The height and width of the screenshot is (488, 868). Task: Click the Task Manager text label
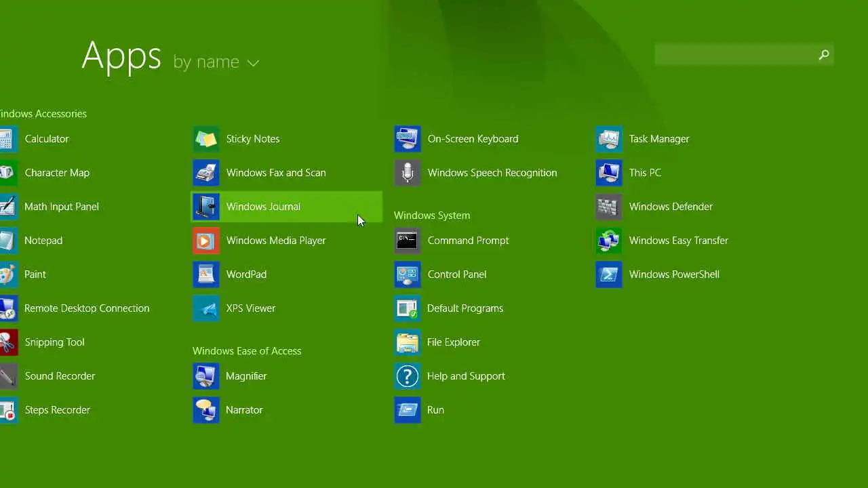tap(659, 139)
